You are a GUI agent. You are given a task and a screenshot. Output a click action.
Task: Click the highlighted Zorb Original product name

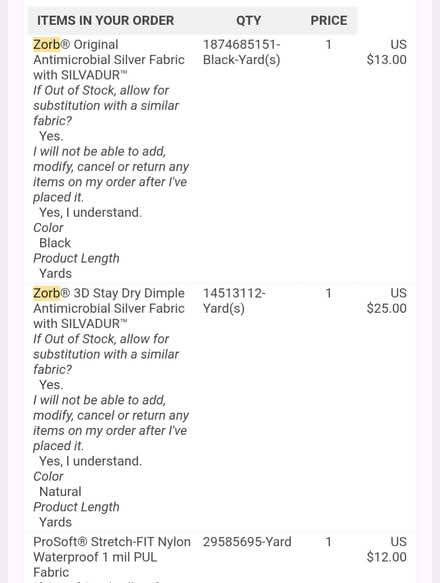pyautogui.click(x=109, y=59)
